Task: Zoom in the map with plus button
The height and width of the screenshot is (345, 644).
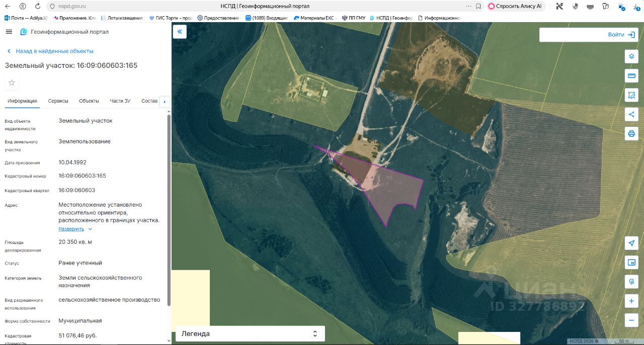Action: 631,301
